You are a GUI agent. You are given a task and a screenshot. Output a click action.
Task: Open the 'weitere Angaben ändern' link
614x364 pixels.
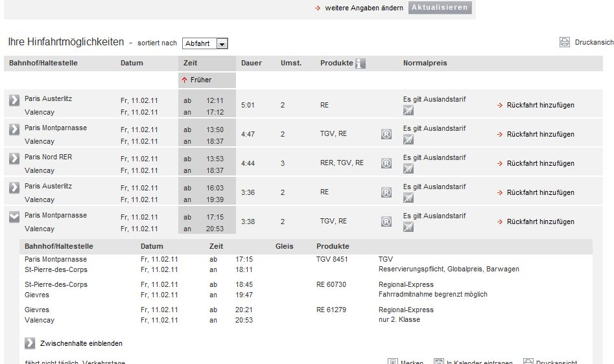pos(364,8)
